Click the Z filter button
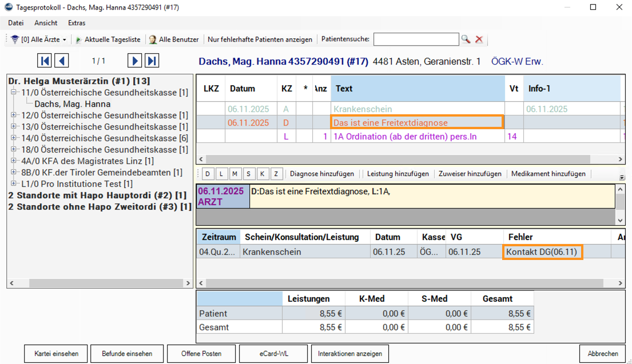The image size is (632, 364). tap(276, 174)
